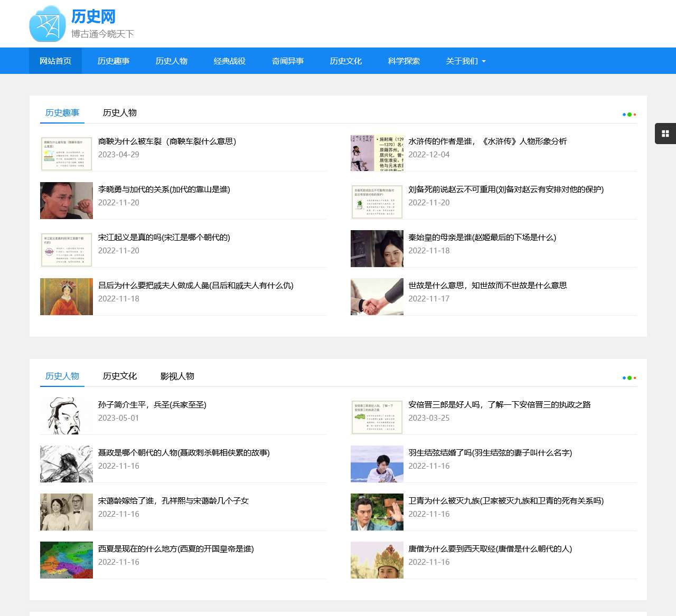The width and height of the screenshot is (676, 616).
Task: Select the orange dot in the 历史人物 section header
Action: pyautogui.click(x=634, y=377)
